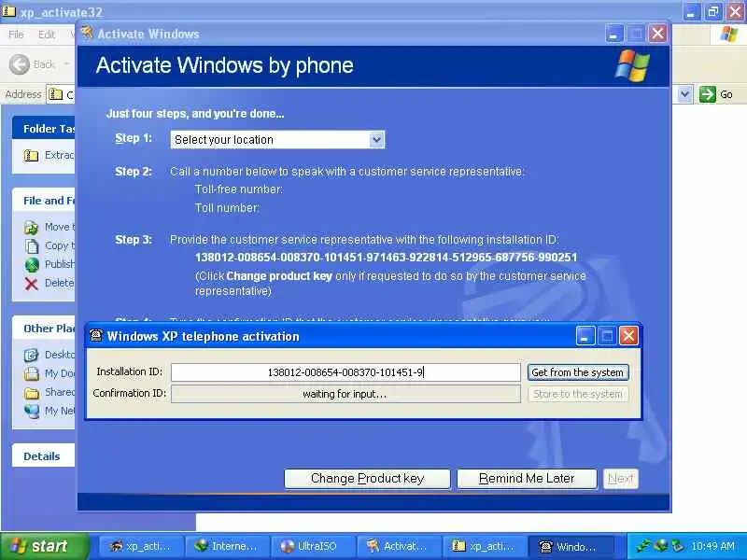Close the Windows XP telephone activation window
Viewport: 747px width, 560px height.
pyautogui.click(x=628, y=336)
